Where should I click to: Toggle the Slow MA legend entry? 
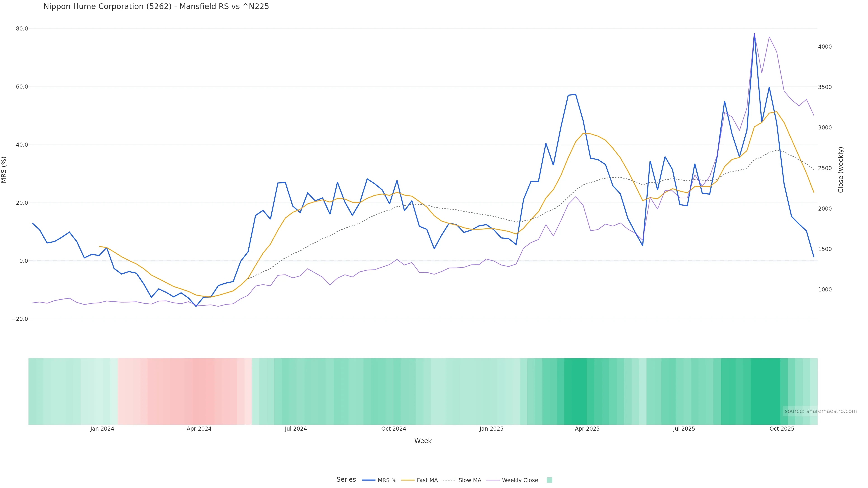pyautogui.click(x=469, y=480)
